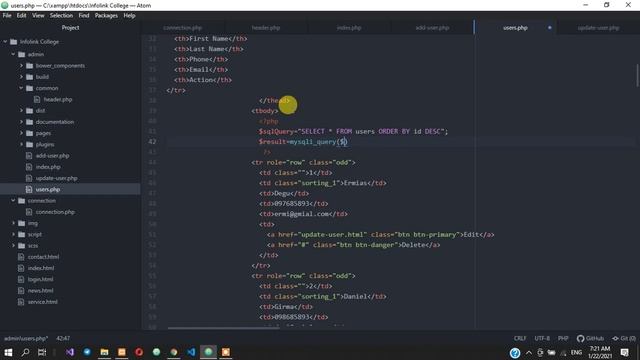This screenshot has width=640, height=360.
Task: Click the bower_components folder icon
Action: click(x=29, y=66)
